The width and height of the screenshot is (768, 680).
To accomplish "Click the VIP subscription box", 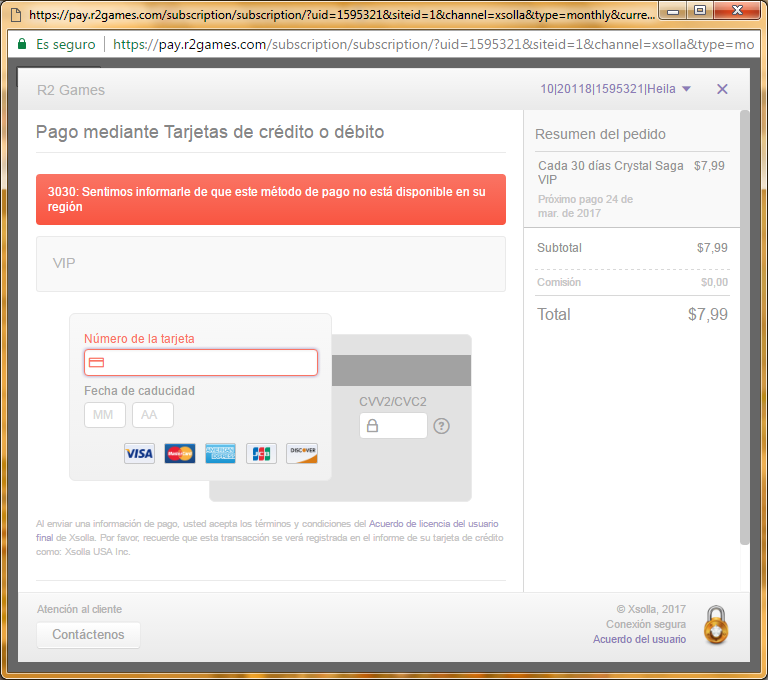I will click(270, 263).
